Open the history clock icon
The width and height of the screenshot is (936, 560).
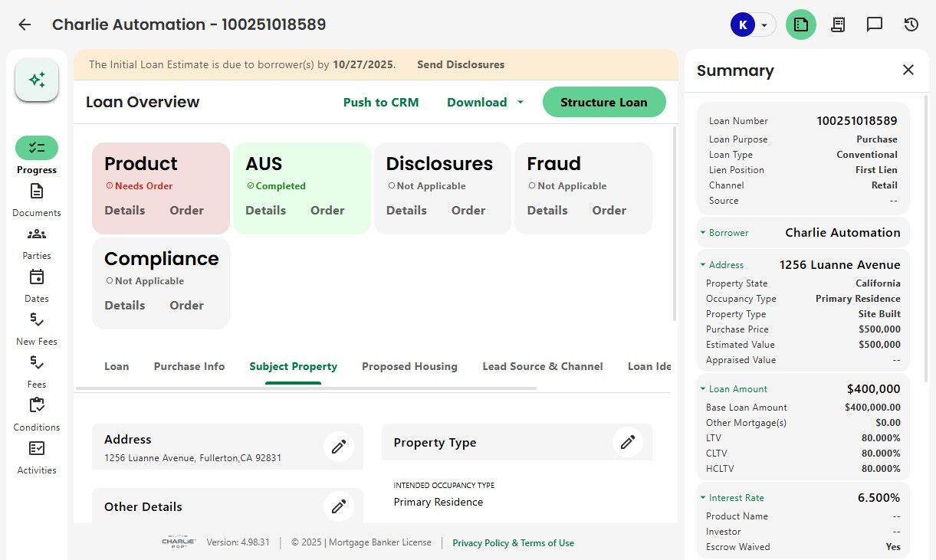point(911,25)
